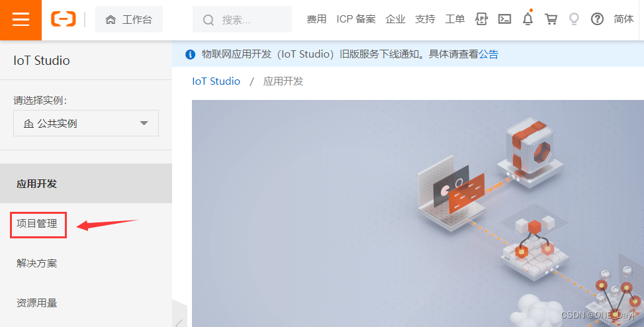Image resolution: width=644 pixels, height=327 pixels.
Task: Click the 应用开发 breadcrumb text
Action: (x=283, y=81)
